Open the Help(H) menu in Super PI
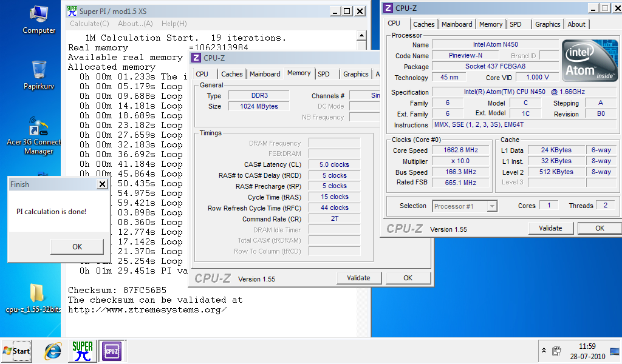The height and width of the screenshot is (364, 622). 174,24
